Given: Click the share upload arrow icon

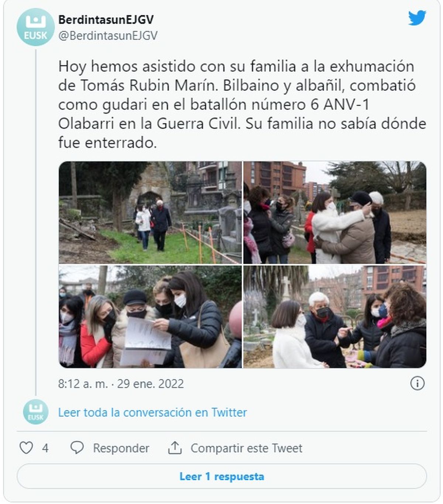Looking at the screenshot, I should coord(175,448).
